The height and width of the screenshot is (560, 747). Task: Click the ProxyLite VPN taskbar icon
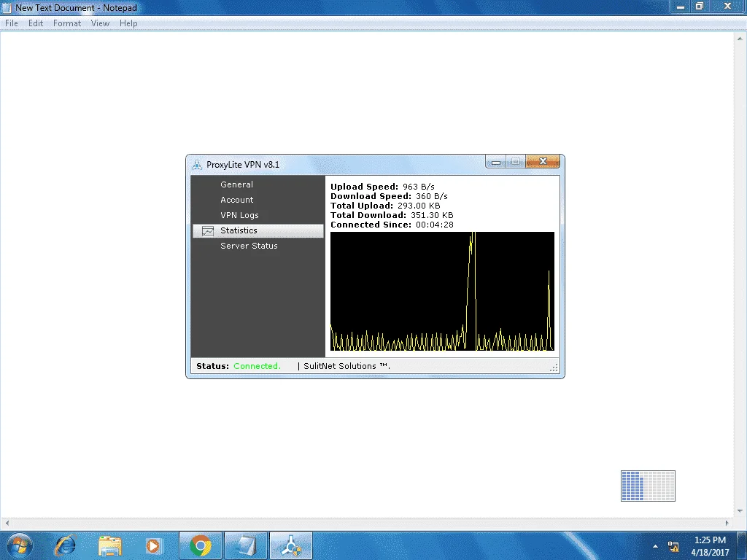click(291, 545)
